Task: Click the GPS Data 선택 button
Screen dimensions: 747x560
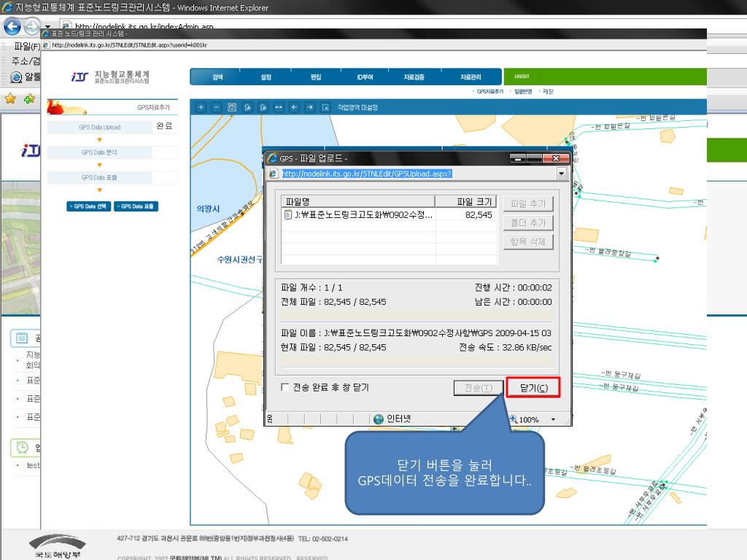Action: pyautogui.click(x=88, y=206)
